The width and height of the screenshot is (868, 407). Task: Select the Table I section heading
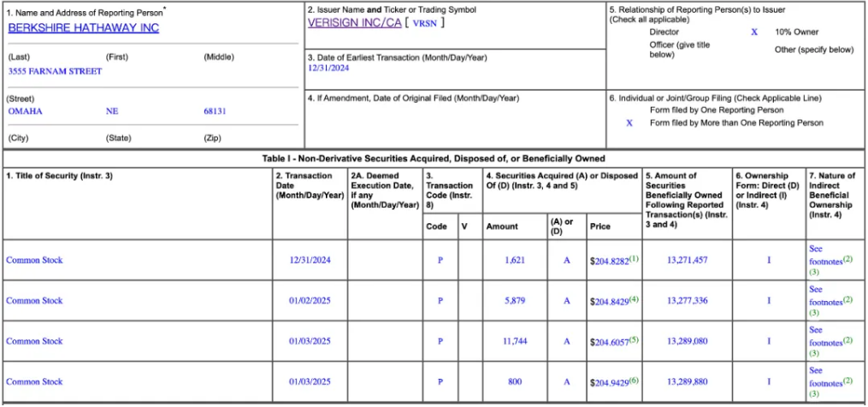coord(434,159)
